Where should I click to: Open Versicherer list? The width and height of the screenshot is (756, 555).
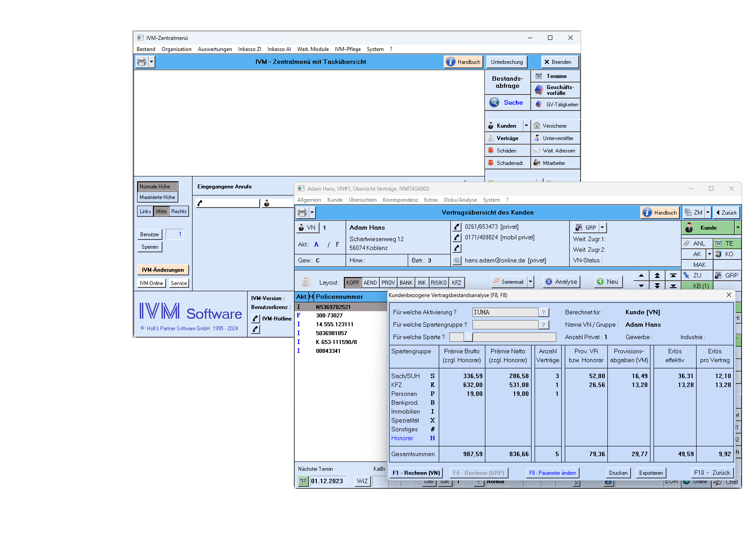(555, 126)
